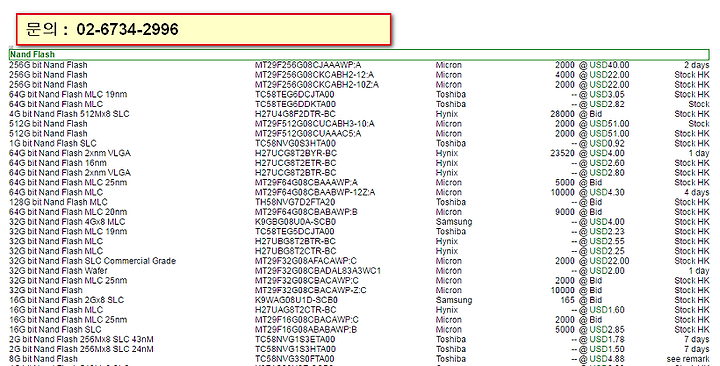The width and height of the screenshot is (720, 366).
Task: Select part number MT29F256G08CKCABH2-12:A
Action: coord(315,75)
